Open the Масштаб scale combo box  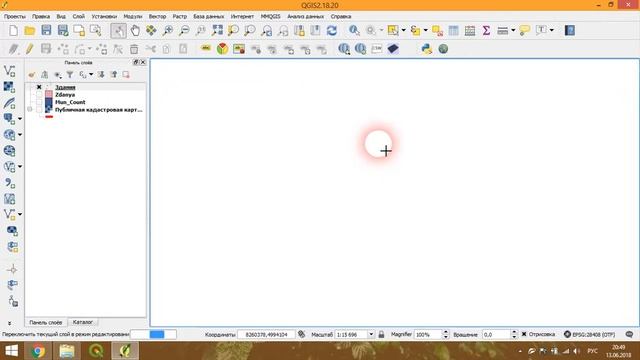pos(354,334)
